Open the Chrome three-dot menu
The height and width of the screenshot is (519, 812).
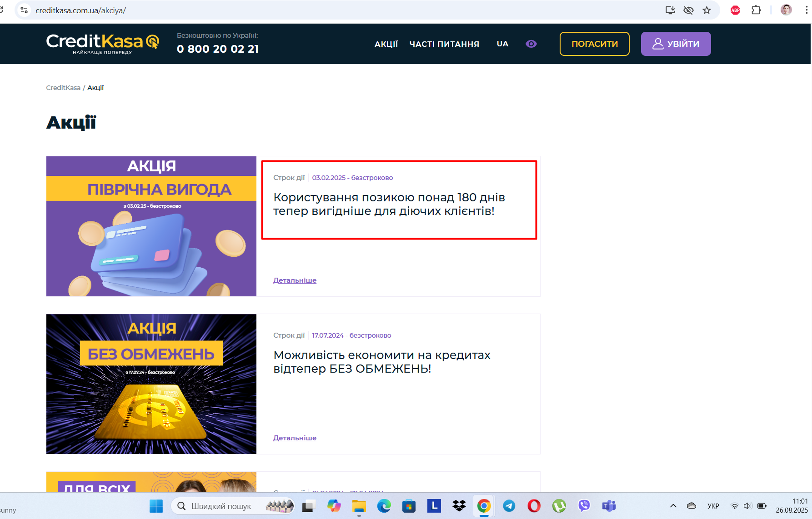(807, 10)
